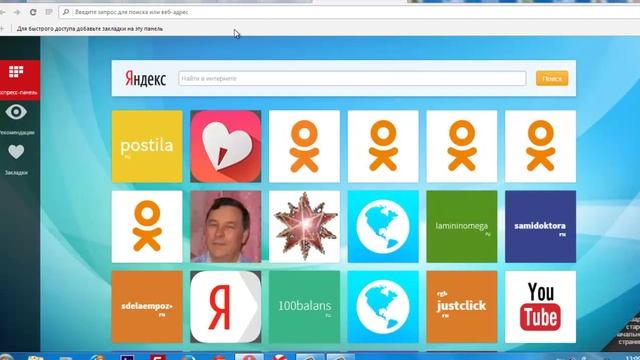Open the Odnoklassniki tile below postila
Image resolution: width=640 pixels, height=360 pixels.
tap(147, 227)
